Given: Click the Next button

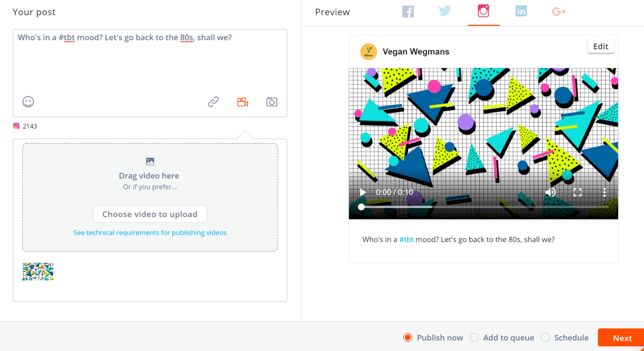Looking at the screenshot, I should click(622, 338).
